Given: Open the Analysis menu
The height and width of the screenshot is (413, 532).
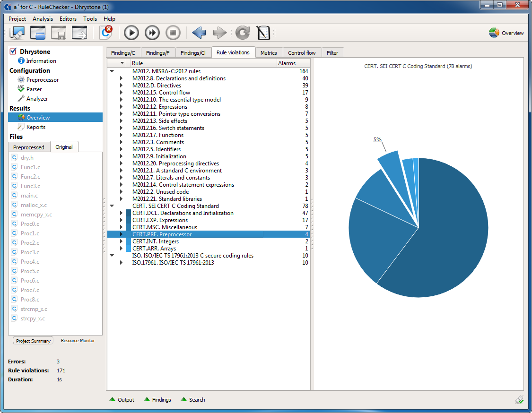Looking at the screenshot, I should click(43, 19).
